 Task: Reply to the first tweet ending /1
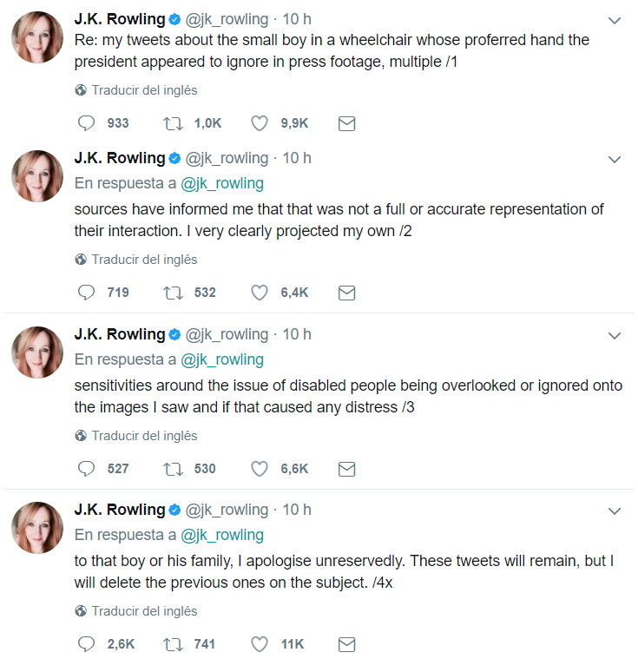tap(86, 123)
